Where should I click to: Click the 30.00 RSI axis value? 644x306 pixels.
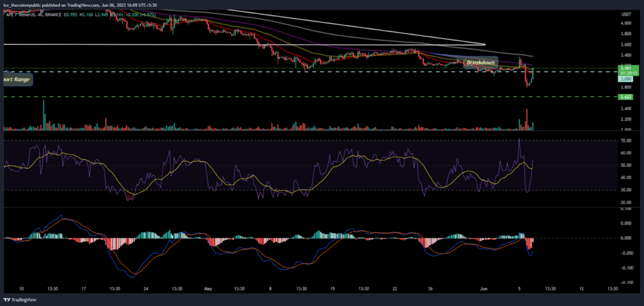[626, 190]
